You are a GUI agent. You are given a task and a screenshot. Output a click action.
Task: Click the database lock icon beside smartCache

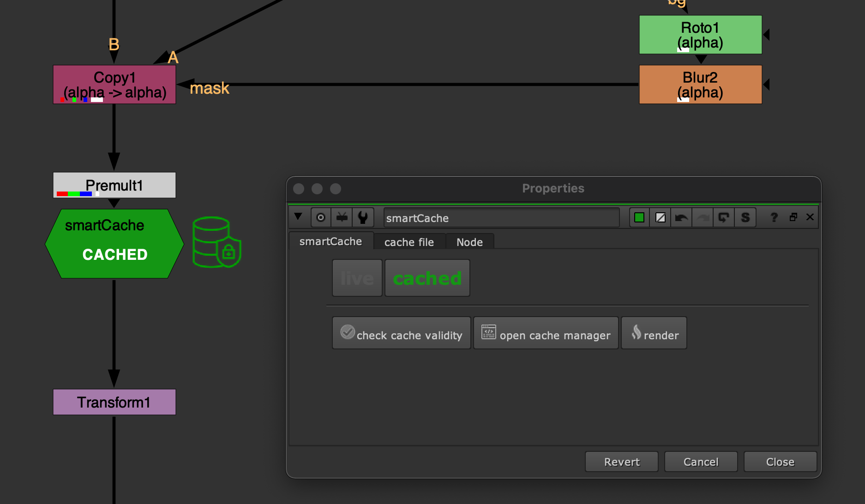click(x=217, y=242)
